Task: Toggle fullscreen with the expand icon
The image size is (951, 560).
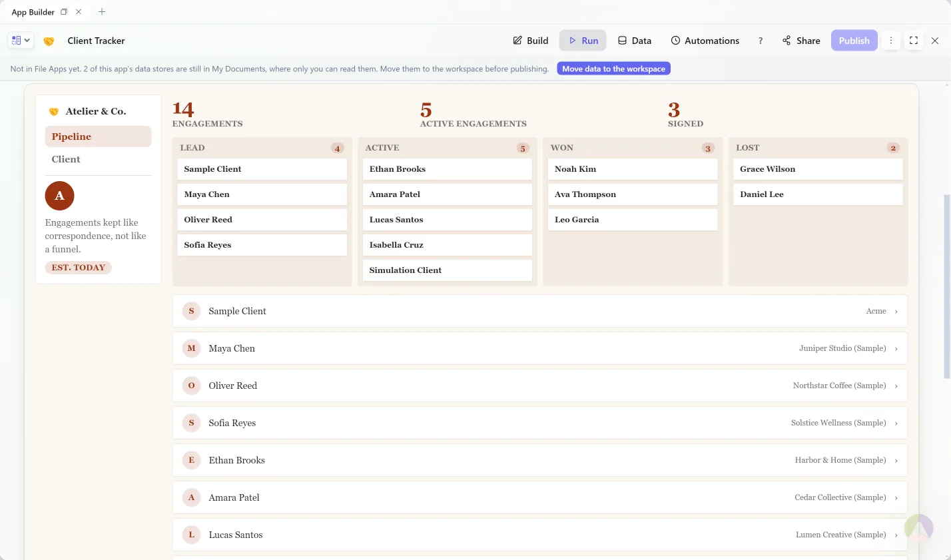Action: tap(914, 41)
